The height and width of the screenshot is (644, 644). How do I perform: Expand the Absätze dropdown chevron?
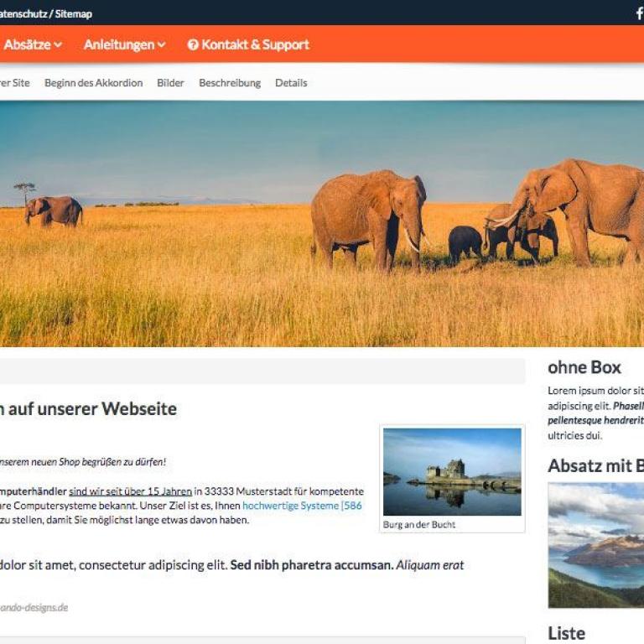(x=58, y=44)
